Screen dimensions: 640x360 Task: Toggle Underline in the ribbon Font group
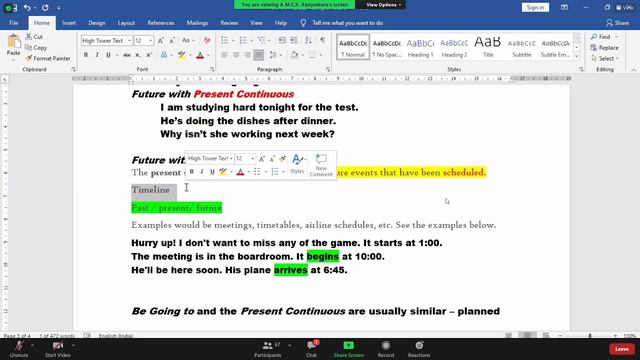coord(108,55)
